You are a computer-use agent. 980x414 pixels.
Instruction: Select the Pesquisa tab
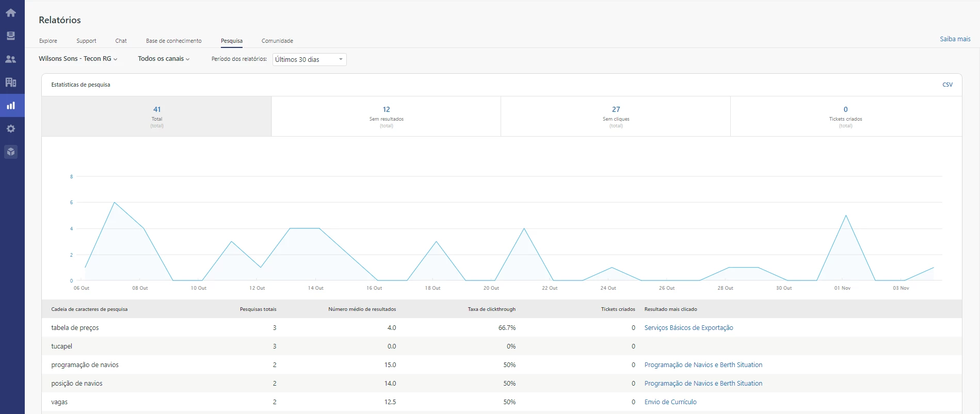[x=232, y=41]
